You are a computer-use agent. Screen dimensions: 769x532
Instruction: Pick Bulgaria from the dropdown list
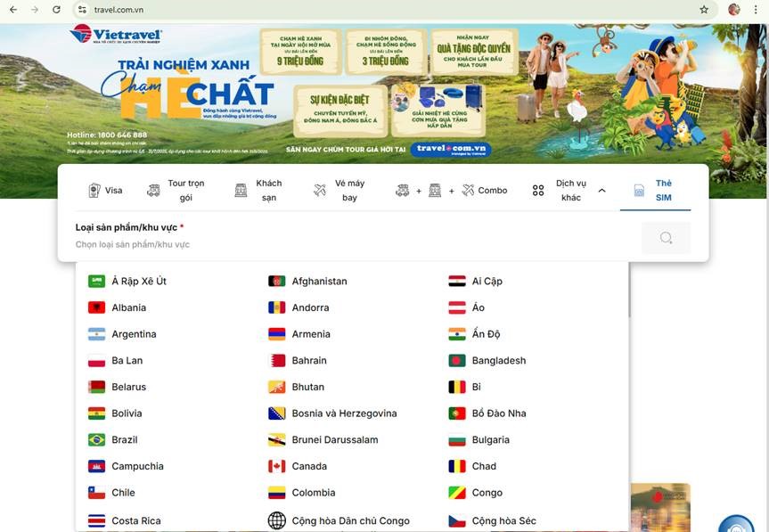click(479, 440)
